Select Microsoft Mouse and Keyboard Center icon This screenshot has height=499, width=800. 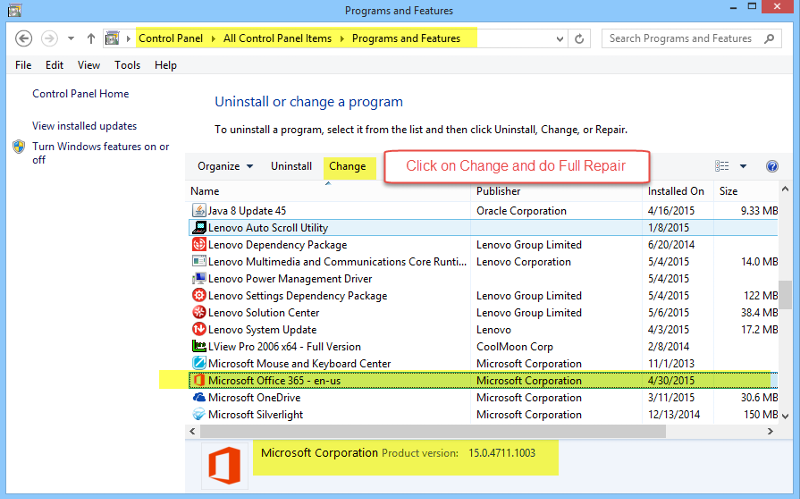[x=199, y=363]
